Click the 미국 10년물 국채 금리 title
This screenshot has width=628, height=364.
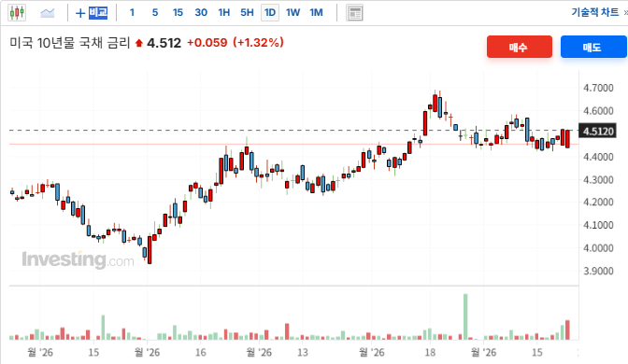pos(70,42)
